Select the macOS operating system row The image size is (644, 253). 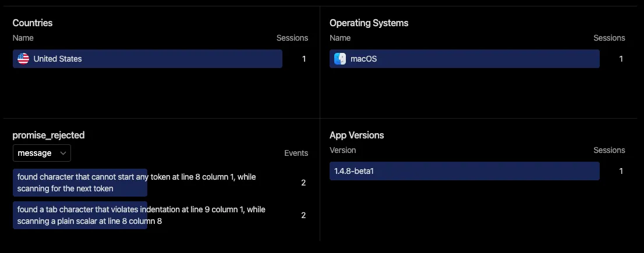coord(477,59)
